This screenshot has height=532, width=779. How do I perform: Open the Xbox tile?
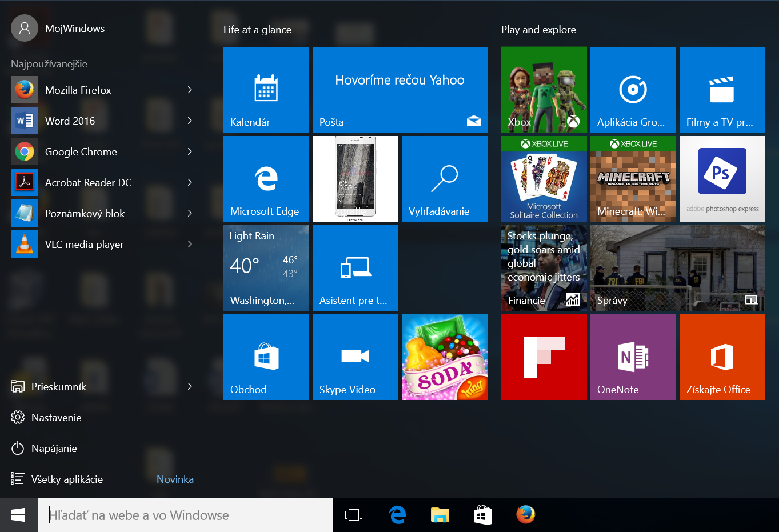tap(544, 90)
